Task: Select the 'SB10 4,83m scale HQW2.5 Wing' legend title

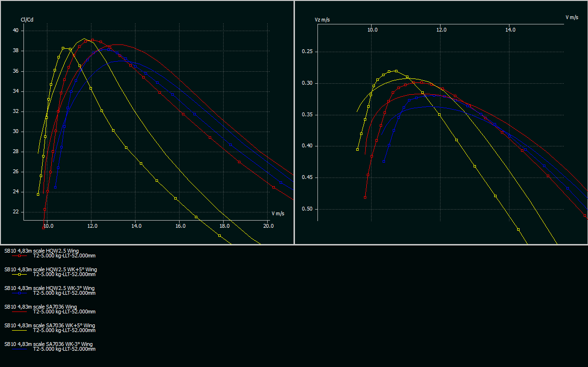Action: pyautogui.click(x=41, y=251)
